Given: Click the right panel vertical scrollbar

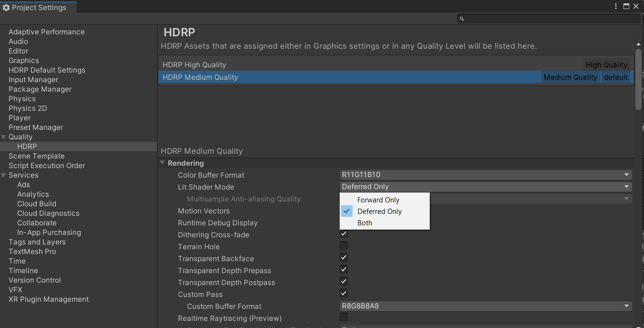Looking at the screenshot, I should tap(638, 79).
